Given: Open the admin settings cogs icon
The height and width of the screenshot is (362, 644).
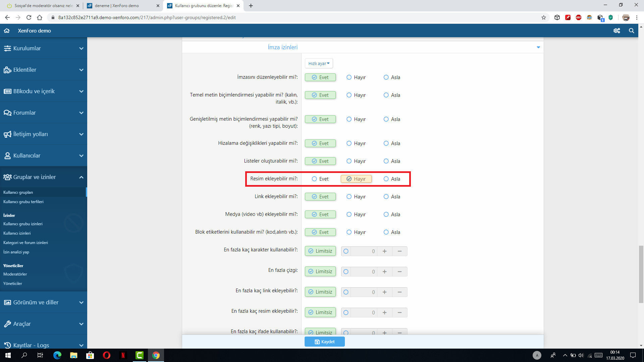Looking at the screenshot, I should point(616,31).
